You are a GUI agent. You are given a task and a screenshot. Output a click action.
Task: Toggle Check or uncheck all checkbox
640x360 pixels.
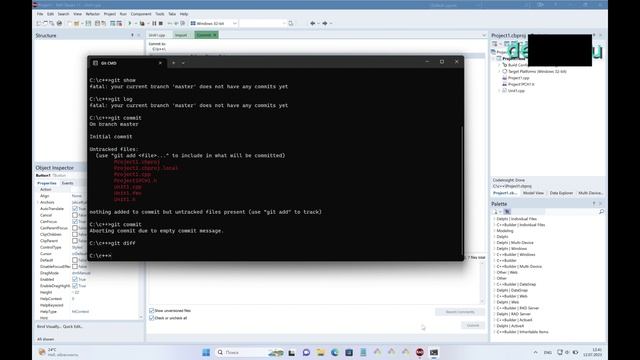[x=152, y=318]
